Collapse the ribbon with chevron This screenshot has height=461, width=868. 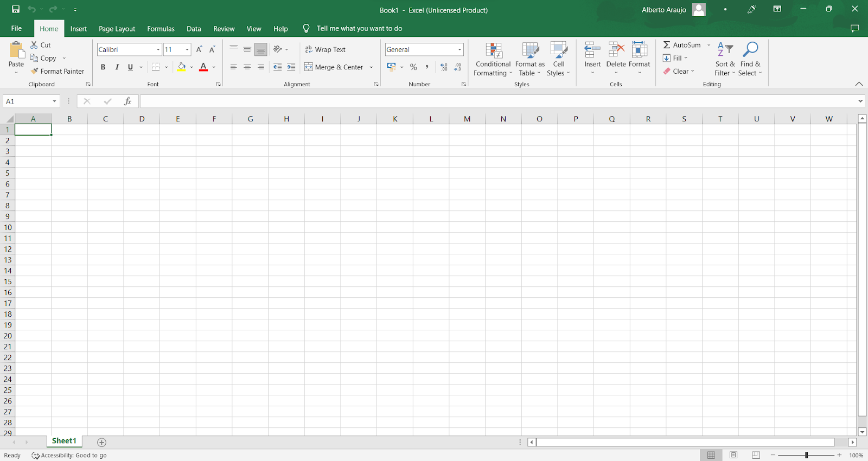859,84
